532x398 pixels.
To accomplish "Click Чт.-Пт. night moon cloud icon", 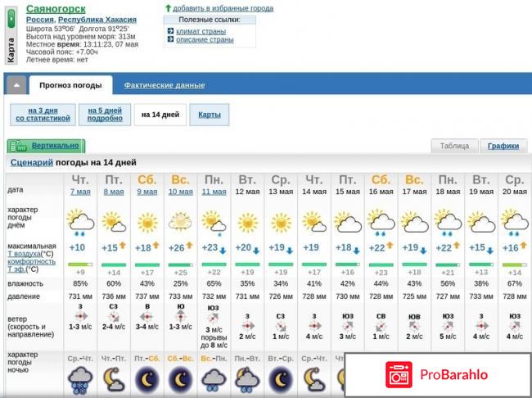I will pos(114,379).
